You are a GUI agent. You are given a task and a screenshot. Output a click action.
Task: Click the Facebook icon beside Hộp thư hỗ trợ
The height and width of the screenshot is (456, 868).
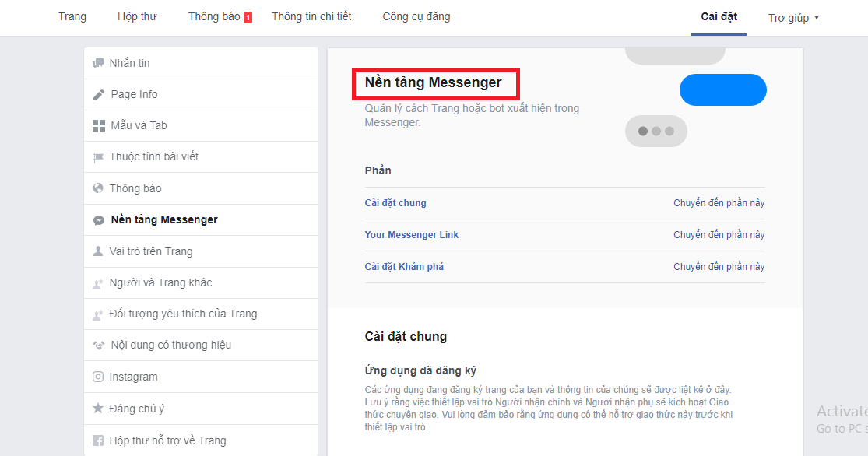pyautogui.click(x=98, y=440)
